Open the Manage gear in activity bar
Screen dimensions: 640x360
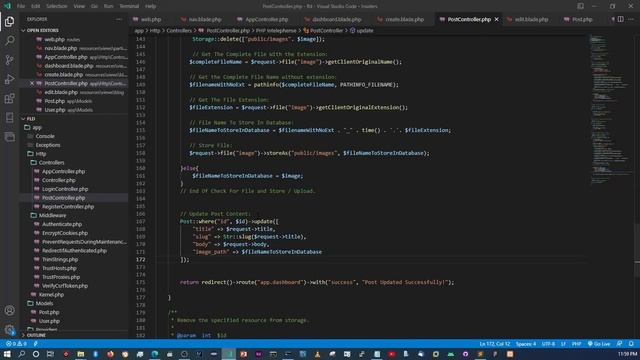click(9, 329)
